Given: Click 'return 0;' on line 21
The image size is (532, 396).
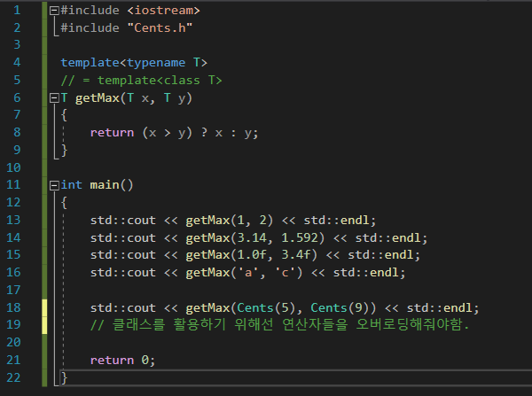Looking at the screenshot, I should pos(123,360).
